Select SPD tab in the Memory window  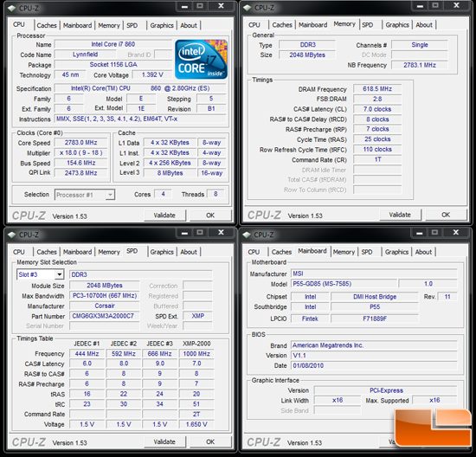pos(367,25)
